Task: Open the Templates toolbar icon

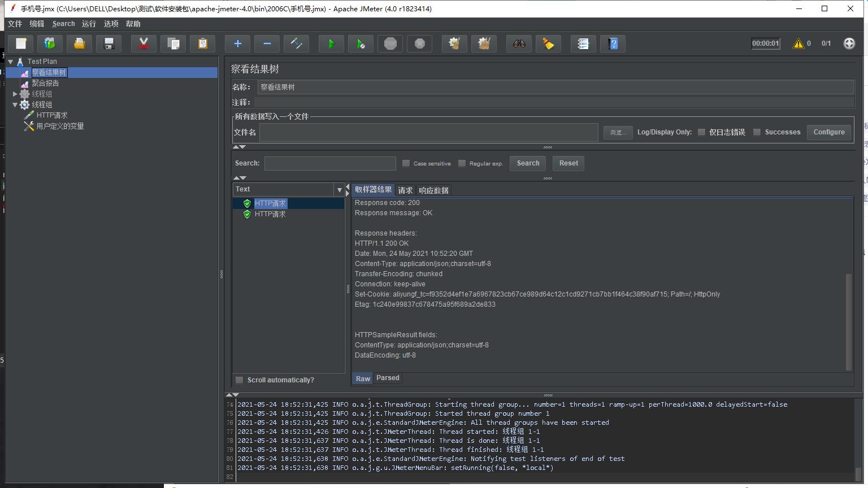Action: coord(50,43)
